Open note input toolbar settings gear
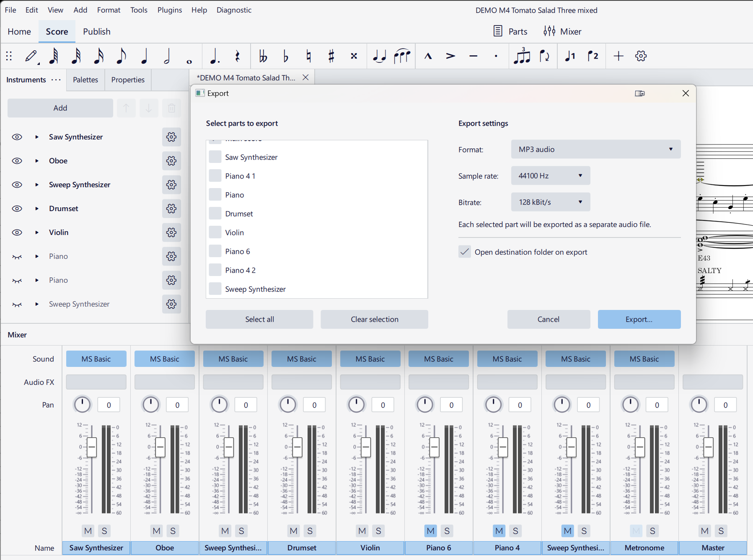This screenshot has width=753, height=560. [x=641, y=56]
